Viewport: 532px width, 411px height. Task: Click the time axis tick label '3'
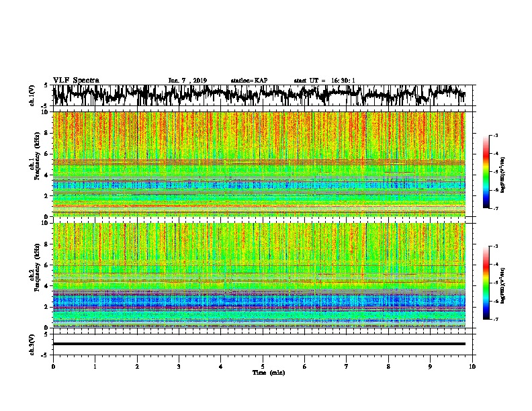179,367
